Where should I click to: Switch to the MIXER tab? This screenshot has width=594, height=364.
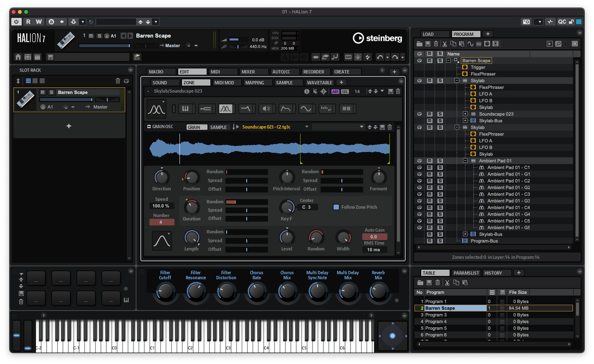pos(254,72)
